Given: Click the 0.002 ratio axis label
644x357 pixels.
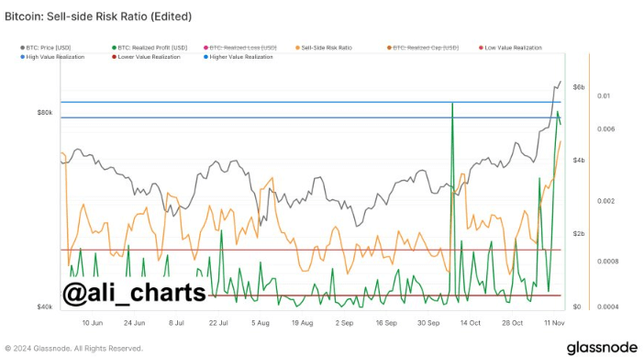Looking at the screenshot, I should coord(605,201).
